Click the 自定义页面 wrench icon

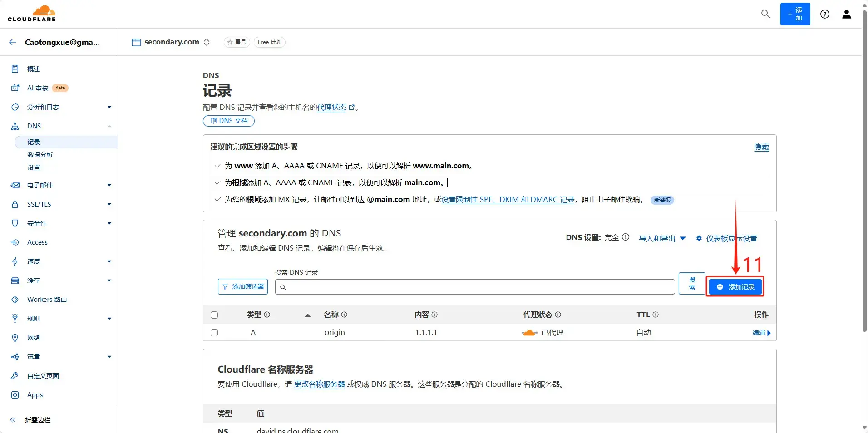click(x=15, y=376)
